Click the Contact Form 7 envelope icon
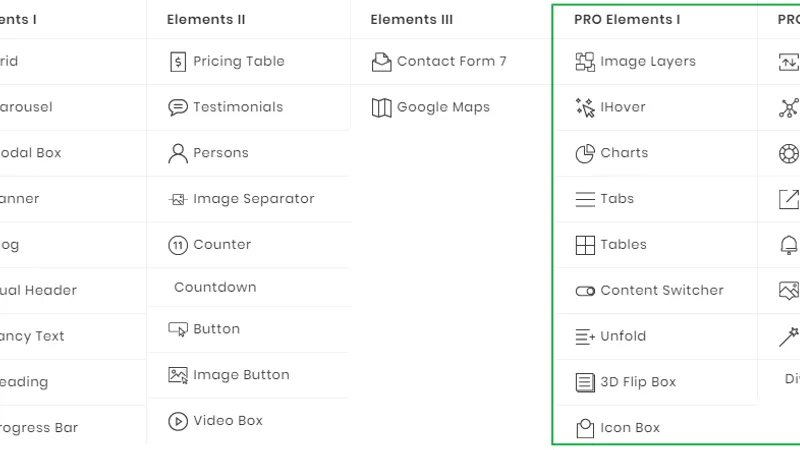Screen dimensions: 800x450 (381, 62)
